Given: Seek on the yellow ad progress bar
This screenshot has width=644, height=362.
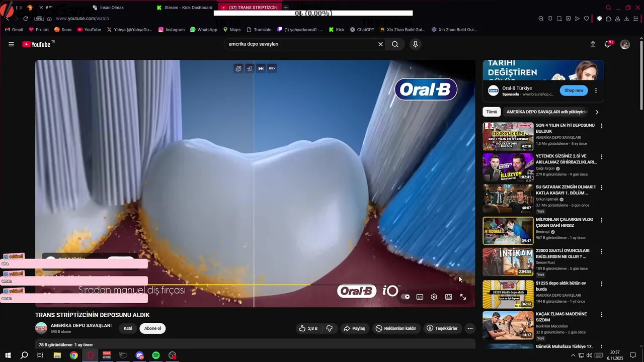Looking at the screenshot, I should tap(255, 285).
